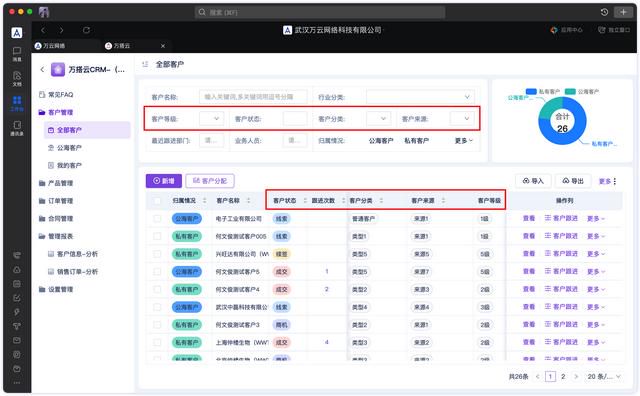Click the 客户名称 keyword input field

point(253,97)
